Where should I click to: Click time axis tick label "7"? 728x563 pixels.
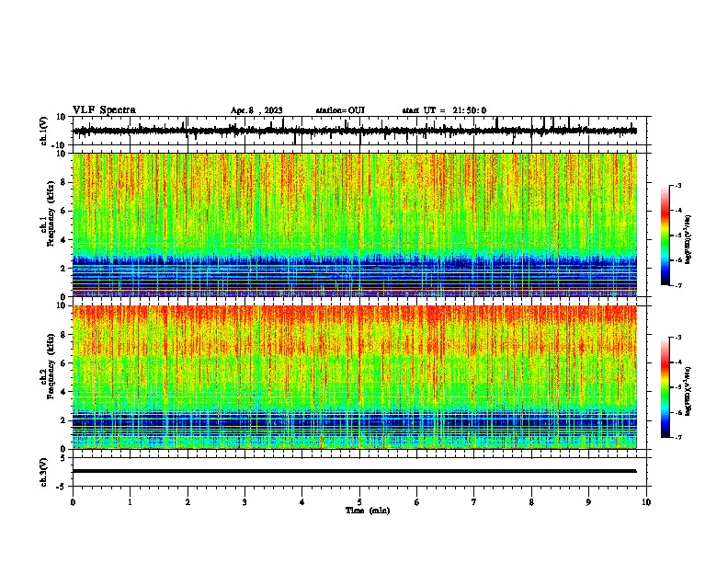coord(474,502)
